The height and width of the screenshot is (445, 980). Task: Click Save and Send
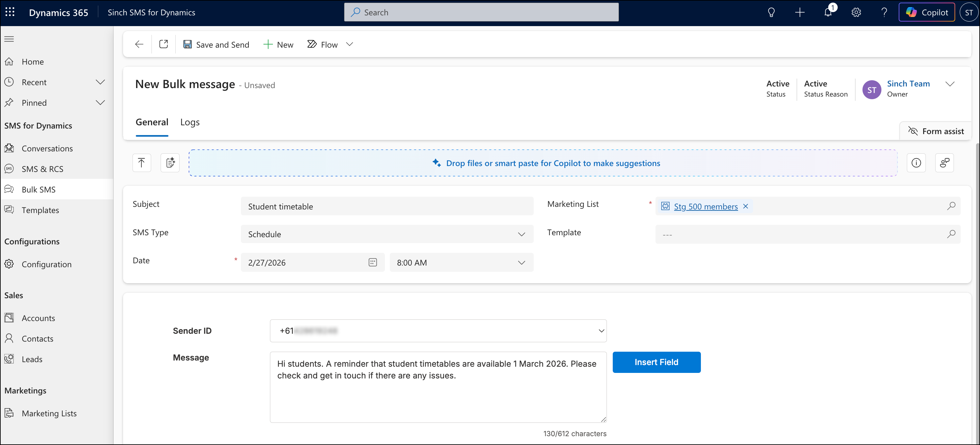pos(216,44)
